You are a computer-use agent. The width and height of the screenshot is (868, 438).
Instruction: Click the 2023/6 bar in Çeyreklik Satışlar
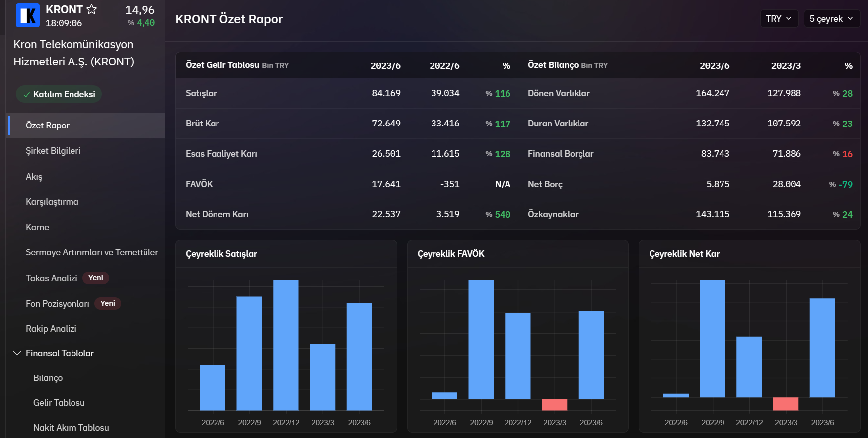point(359,356)
